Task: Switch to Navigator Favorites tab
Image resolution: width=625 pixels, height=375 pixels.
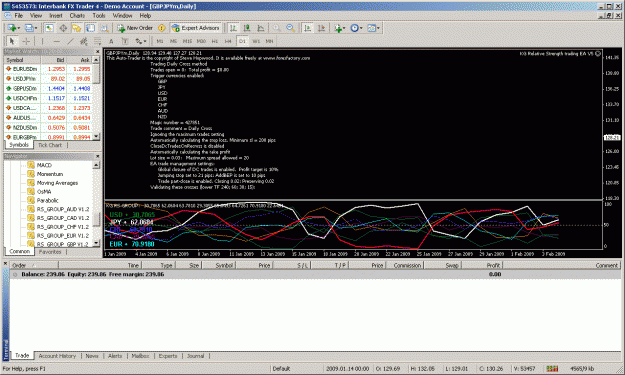Action: coord(50,252)
